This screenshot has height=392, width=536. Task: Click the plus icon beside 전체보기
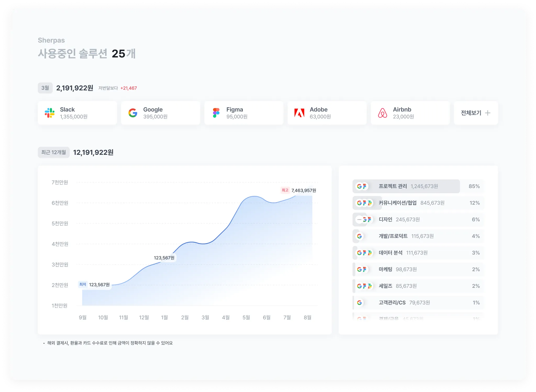pos(488,113)
